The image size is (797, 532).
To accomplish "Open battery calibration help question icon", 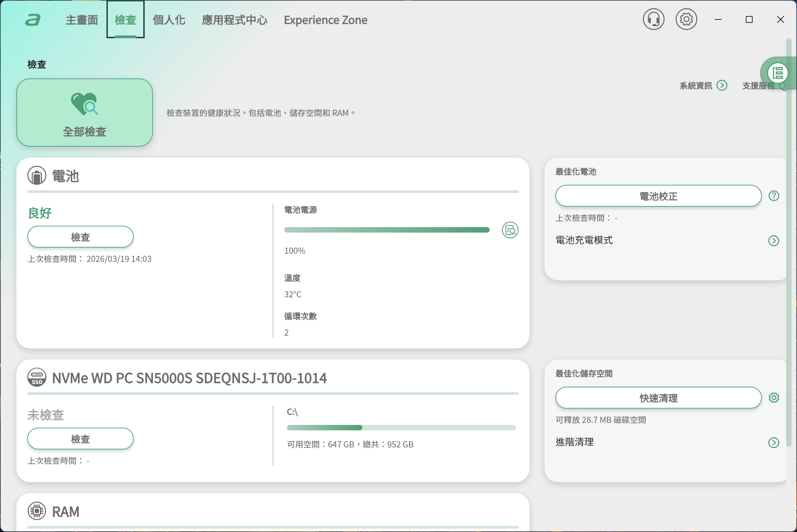I will point(773,196).
